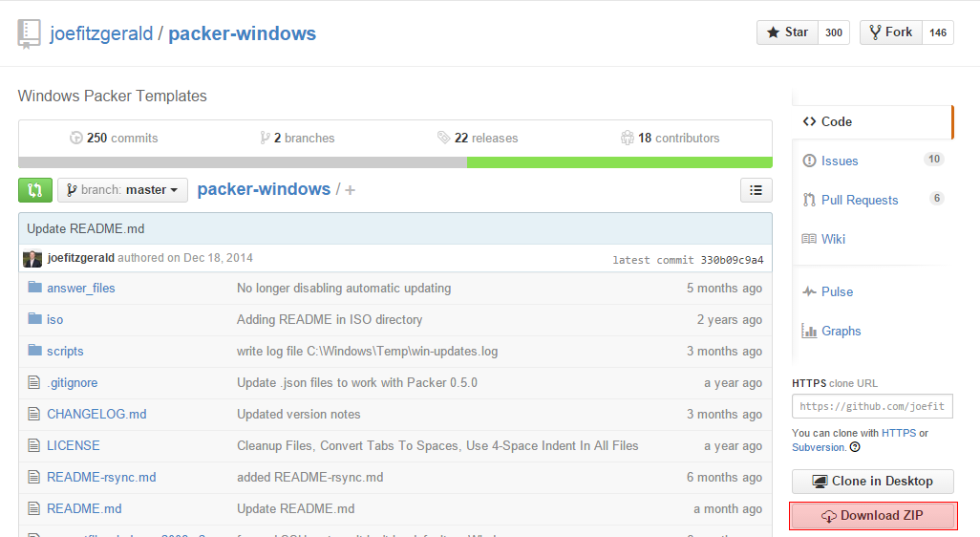Click the Pulse activity icon

point(809,292)
